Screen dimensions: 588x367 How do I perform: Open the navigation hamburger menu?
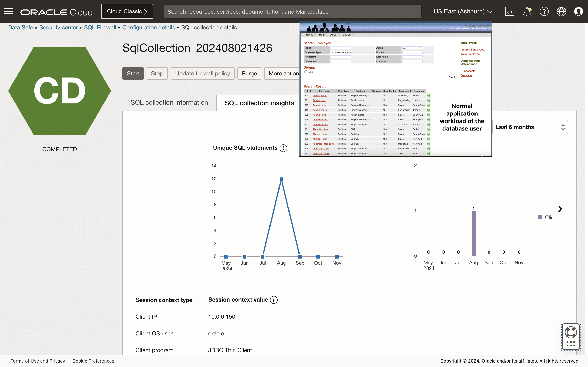(9, 11)
